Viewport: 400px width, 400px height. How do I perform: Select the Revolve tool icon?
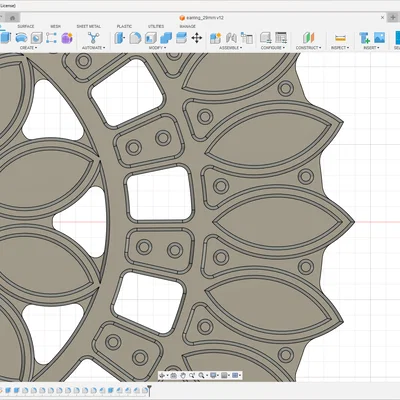click(x=21, y=38)
